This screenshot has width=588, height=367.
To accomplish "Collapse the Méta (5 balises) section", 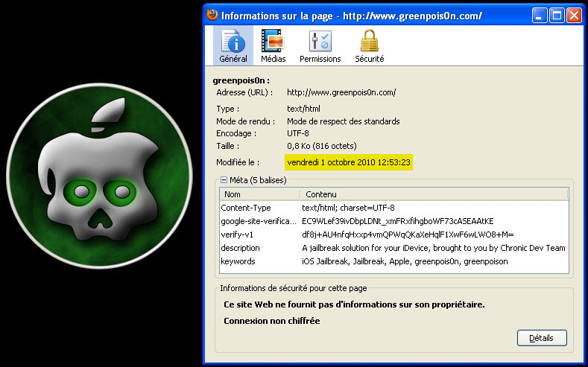I will click(224, 180).
